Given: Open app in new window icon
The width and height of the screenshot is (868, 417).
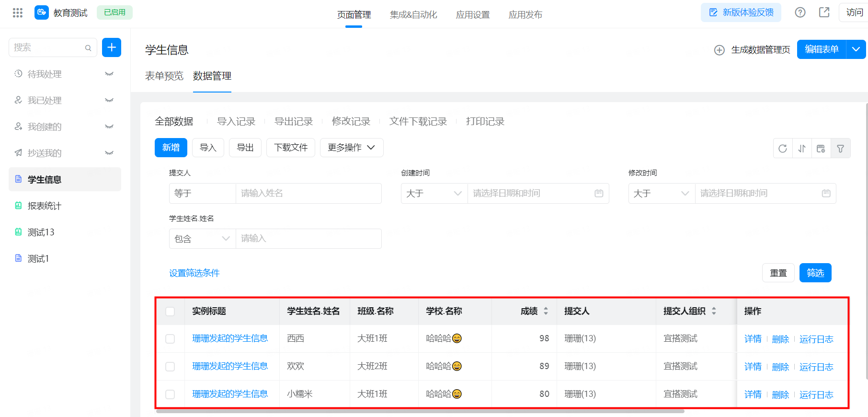Looking at the screenshot, I should 824,12.
